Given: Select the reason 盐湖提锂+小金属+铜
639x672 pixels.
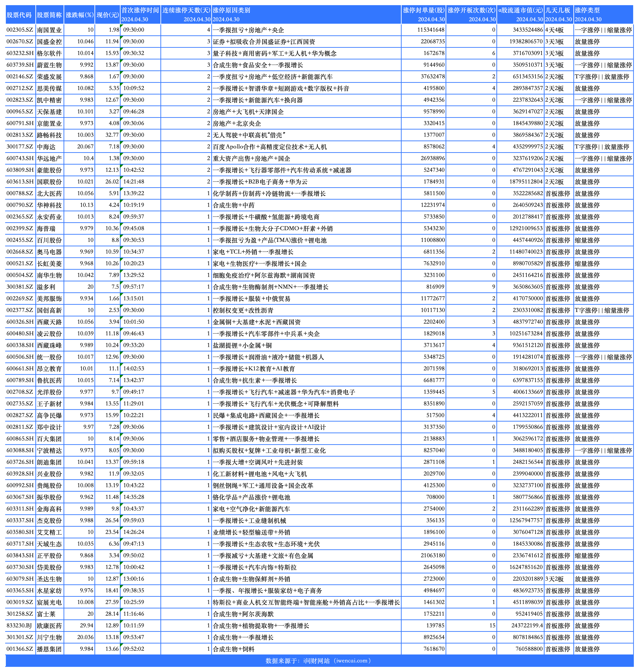Looking at the screenshot, I should pyautogui.click(x=243, y=345).
